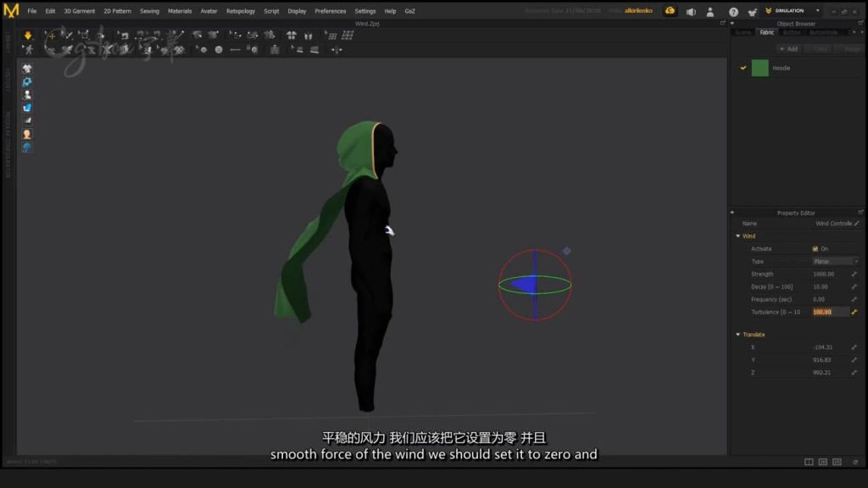Viewport: 868px width, 488px height.
Task: Switch to the Scene tab in Object Browser
Action: pos(742,32)
